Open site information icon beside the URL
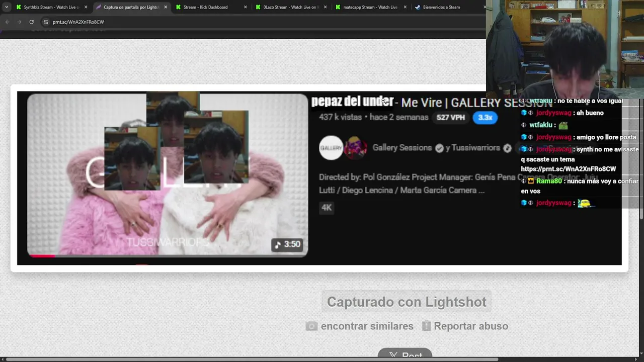 coord(46,22)
